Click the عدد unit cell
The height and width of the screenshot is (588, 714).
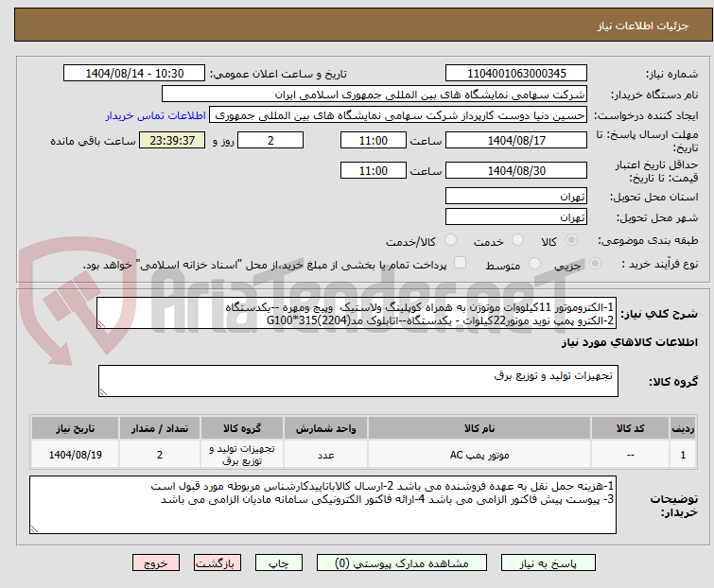pyautogui.click(x=325, y=454)
